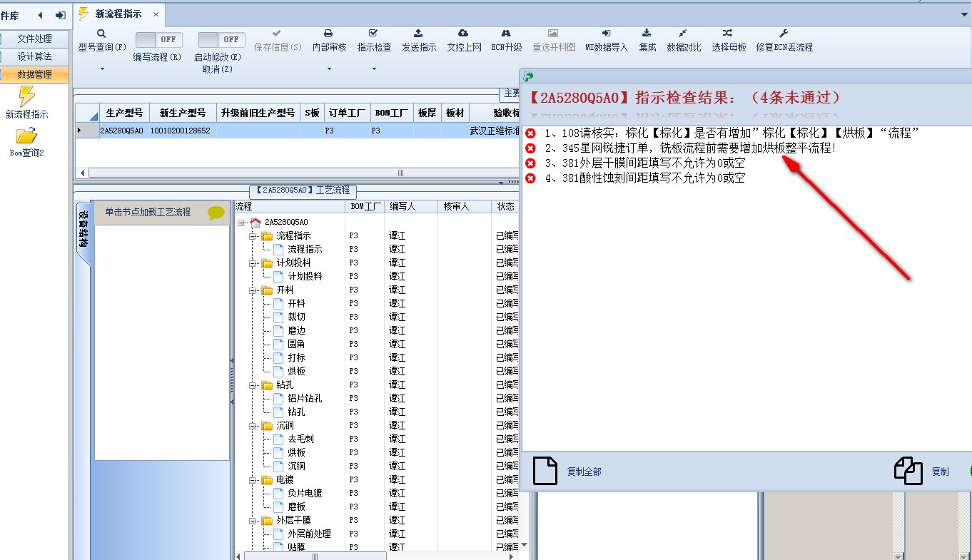Open 文件处理 sidebar section
Screen dimensions: 972x560
pyautogui.click(x=35, y=39)
